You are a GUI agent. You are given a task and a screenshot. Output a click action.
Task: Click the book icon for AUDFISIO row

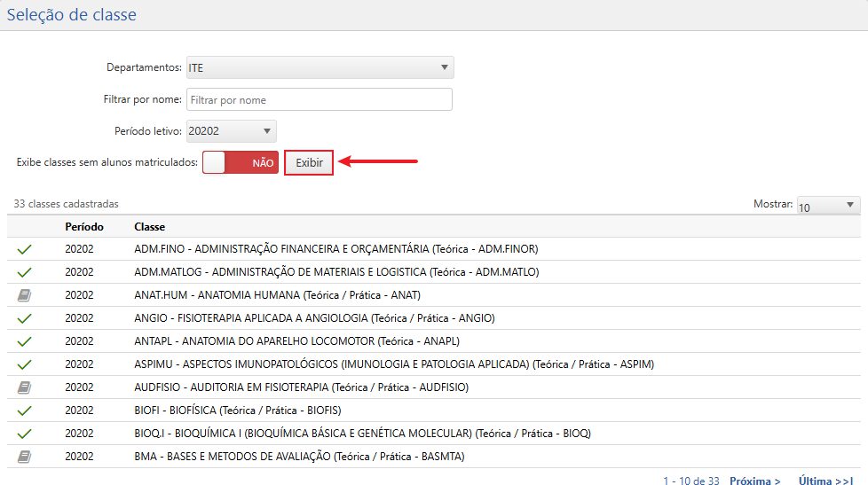24,387
